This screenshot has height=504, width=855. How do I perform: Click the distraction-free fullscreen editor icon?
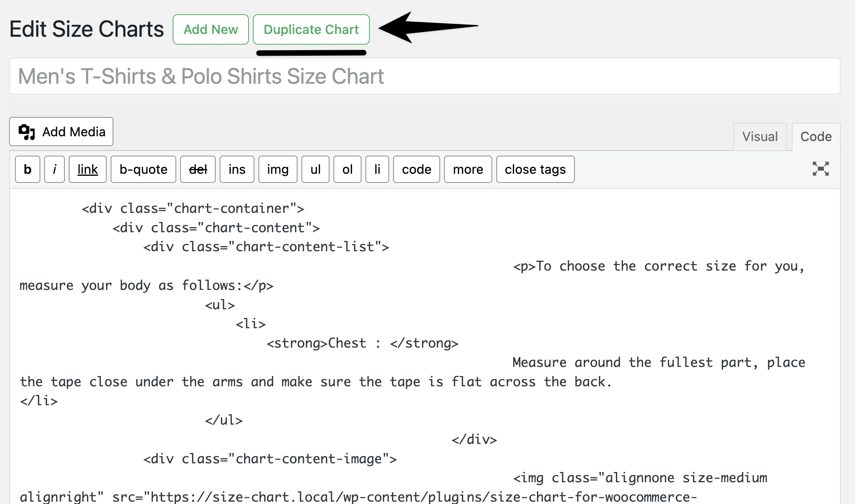(820, 169)
